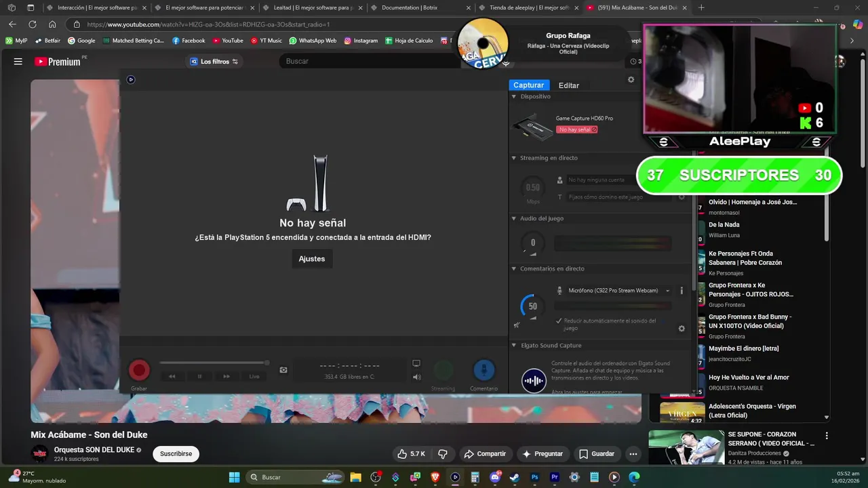Open the Elgato Sound Capture waveform icon

click(534, 380)
